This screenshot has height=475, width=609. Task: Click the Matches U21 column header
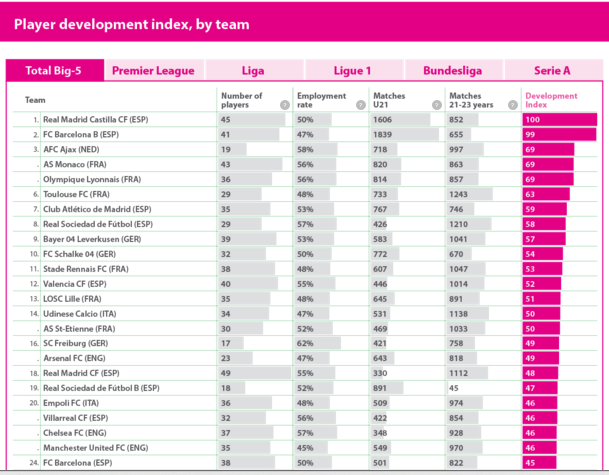(389, 100)
